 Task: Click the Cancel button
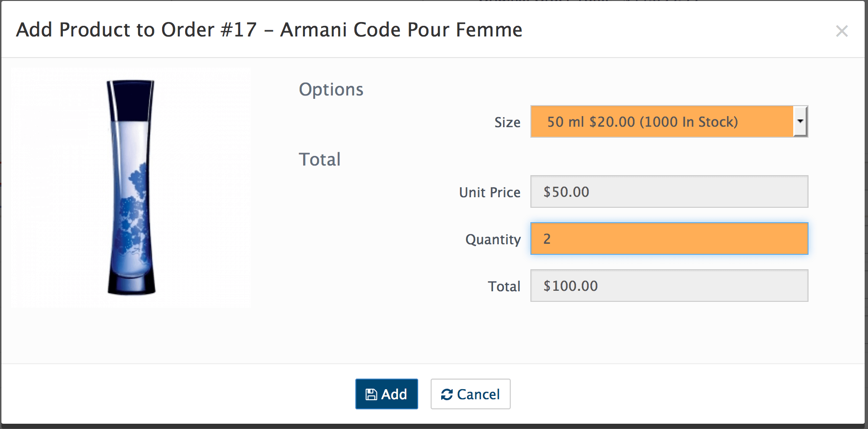[x=470, y=394]
